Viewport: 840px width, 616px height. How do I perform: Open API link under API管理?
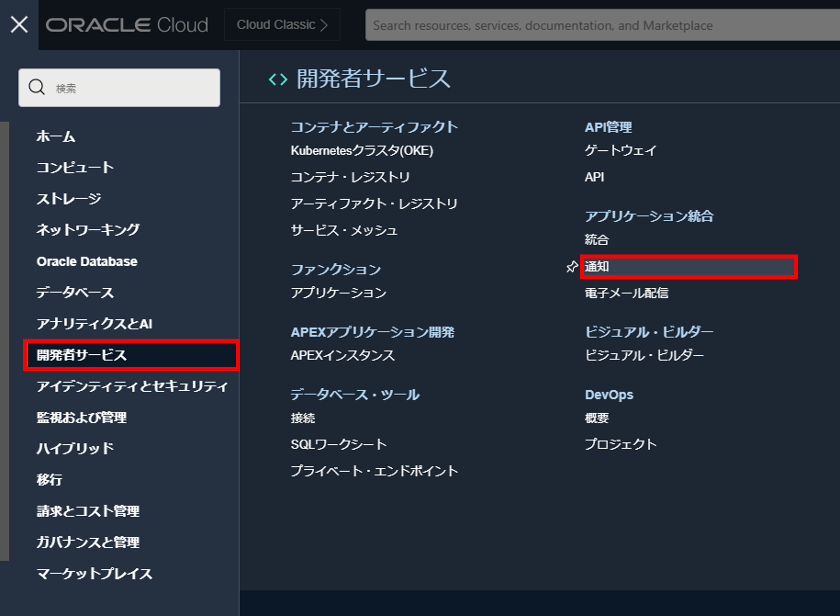(x=594, y=177)
